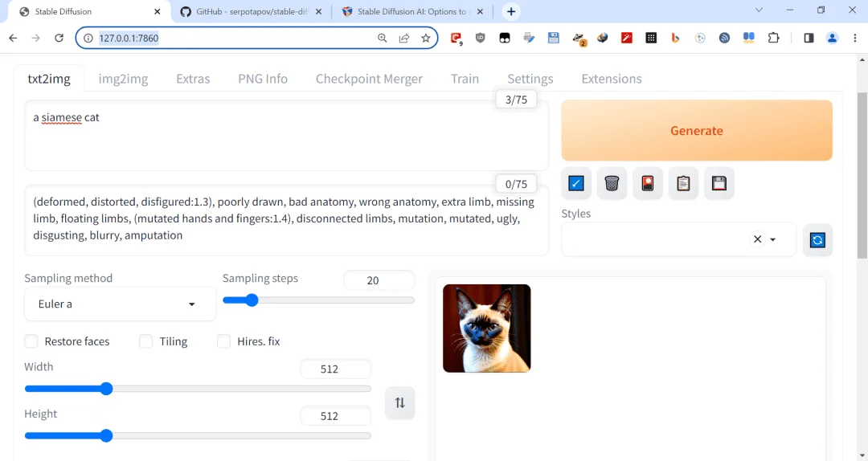Click the black grid extension icon
The height and width of the screenshot is (461, 868).
coord(651,39)
